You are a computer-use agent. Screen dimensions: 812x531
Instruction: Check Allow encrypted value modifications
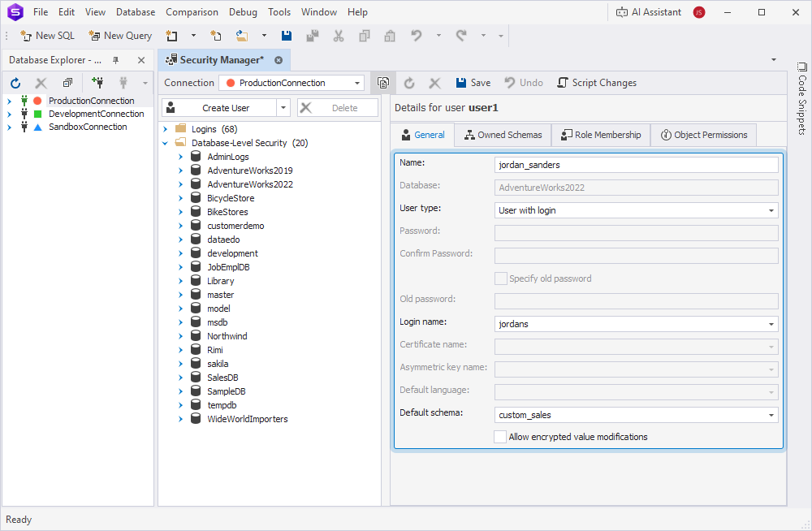click(501, 436)
